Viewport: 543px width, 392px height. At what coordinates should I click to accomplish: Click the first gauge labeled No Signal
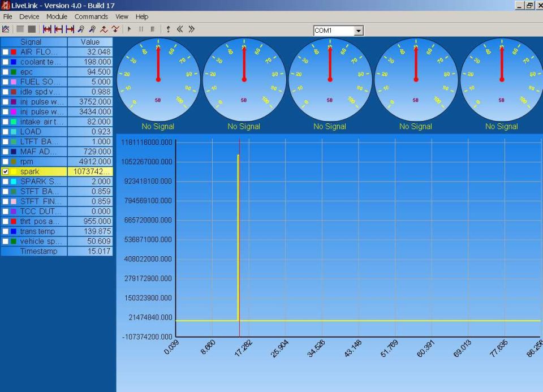pyautogui.click(x=158, y=80)
